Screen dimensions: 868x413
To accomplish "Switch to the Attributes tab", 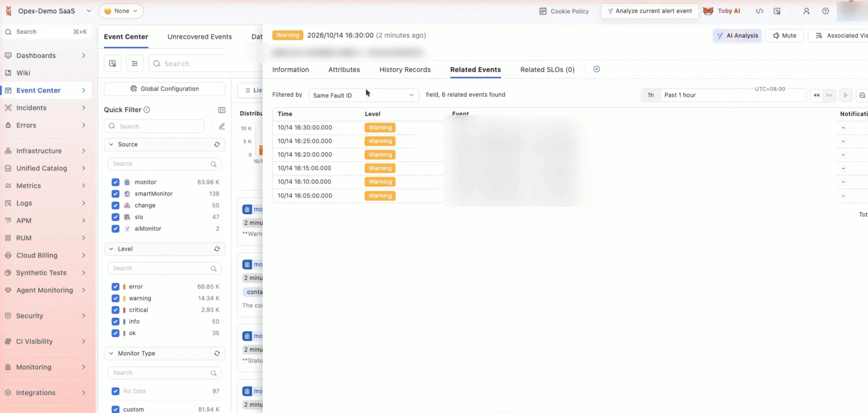I will point(344,69).
